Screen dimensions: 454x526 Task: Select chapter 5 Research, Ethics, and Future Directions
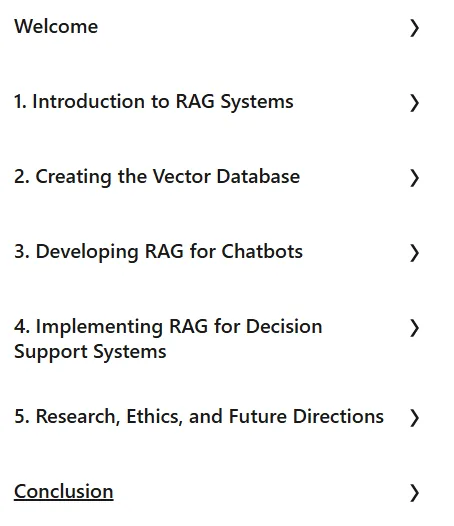point(199,417)
